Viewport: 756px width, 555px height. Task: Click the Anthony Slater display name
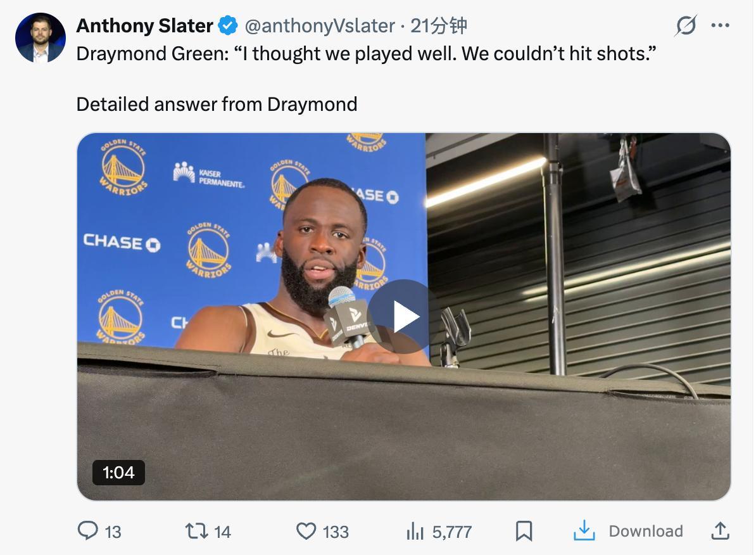pyautogui.click(x=144, y=25)
